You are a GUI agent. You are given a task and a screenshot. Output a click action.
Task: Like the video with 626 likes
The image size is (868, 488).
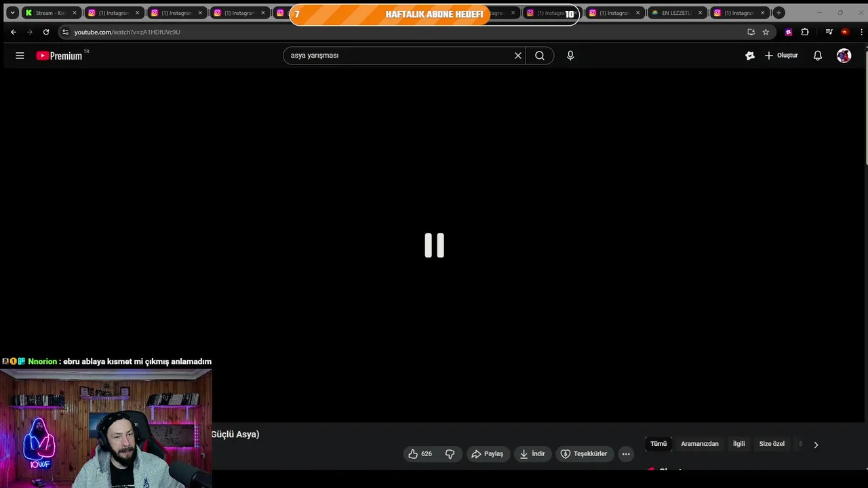point(420,454)
